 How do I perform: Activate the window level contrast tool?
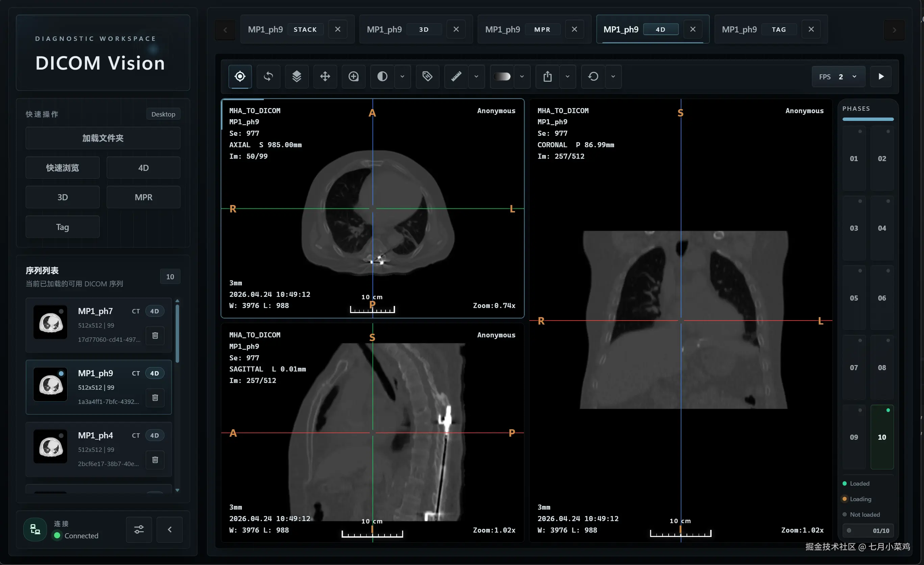pos(382,76)
